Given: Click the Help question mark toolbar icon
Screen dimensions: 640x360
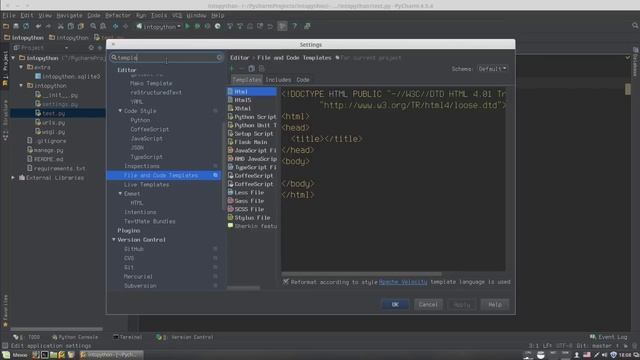Looking at the screenshot, I should [x=294, y=26].
